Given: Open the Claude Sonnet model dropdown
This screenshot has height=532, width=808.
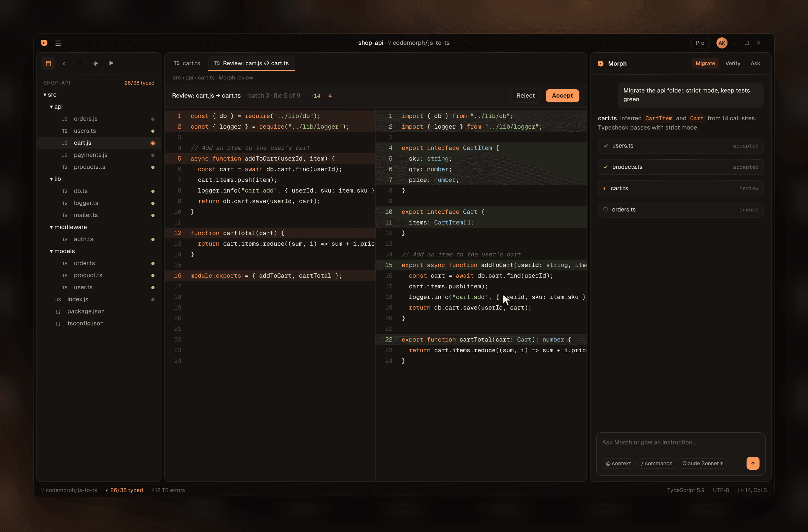Looking at the screenshot, I should click(702, 463).
